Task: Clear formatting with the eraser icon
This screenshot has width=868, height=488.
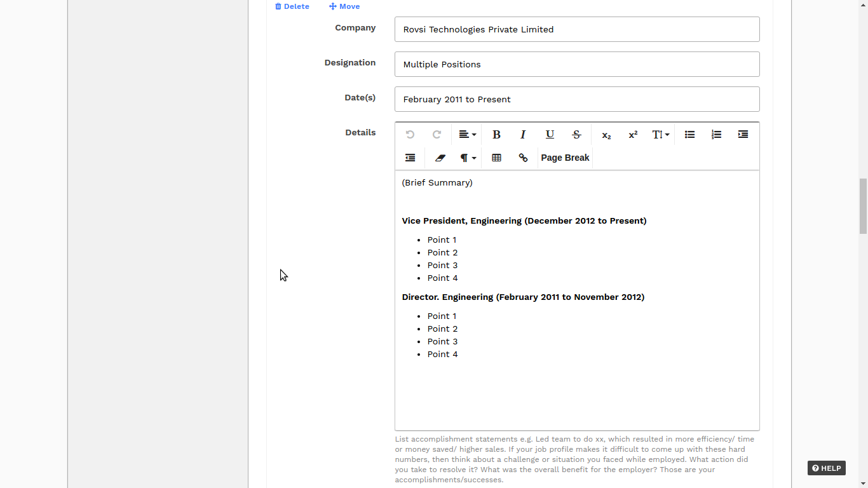Action: click(x=440, y=158)
